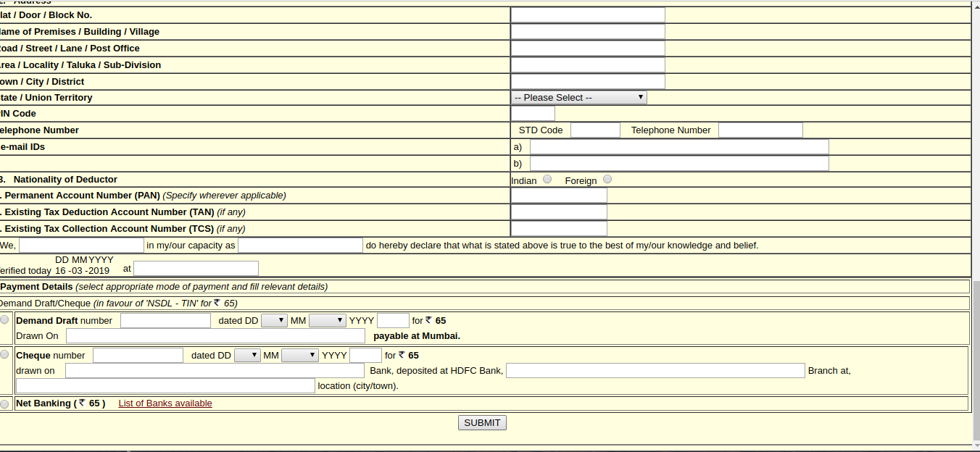Image resolution: width=980 pixels, height=452 pixels.
Task: Choose Demand Draft payment option
Action: [5, 320]
